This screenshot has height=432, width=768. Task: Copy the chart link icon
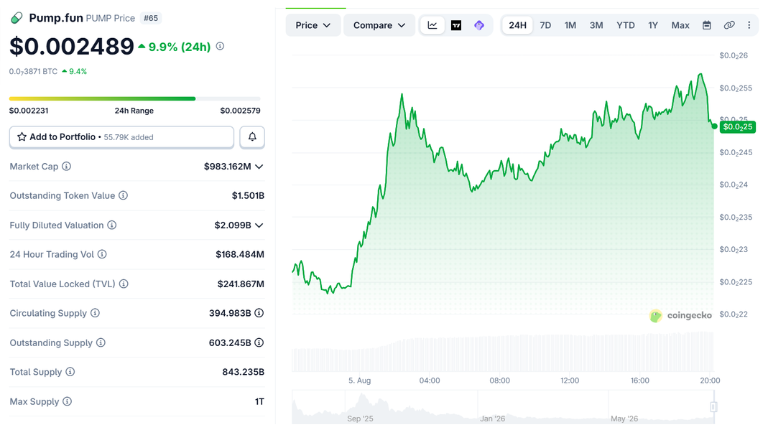pos(729,25)
